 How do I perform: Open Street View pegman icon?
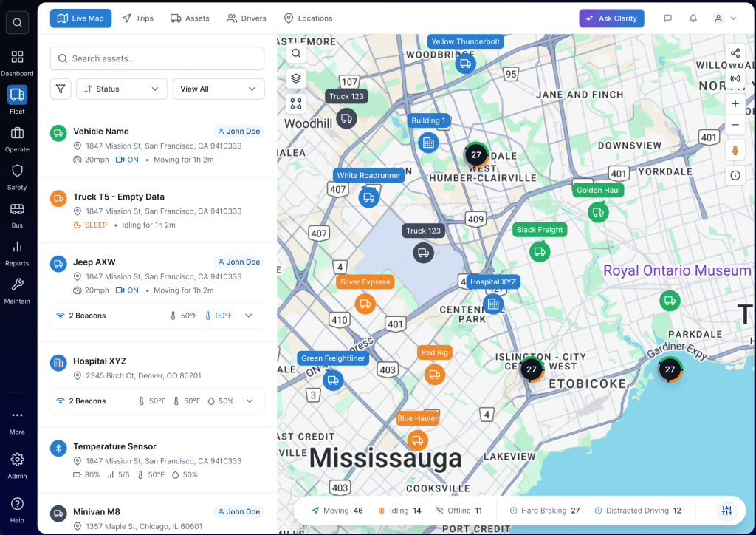[x=735, y=151]
